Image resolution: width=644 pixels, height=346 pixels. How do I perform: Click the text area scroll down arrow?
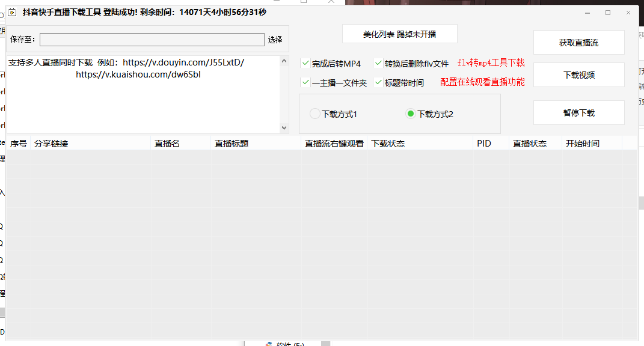[284, 127]
